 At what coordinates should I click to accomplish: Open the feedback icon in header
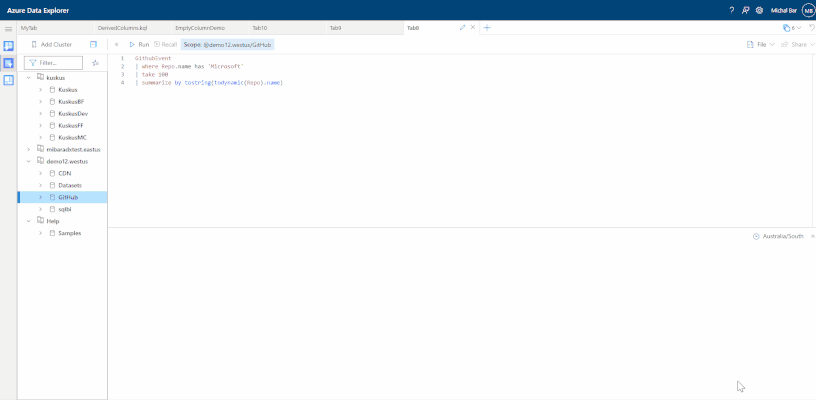745,10
